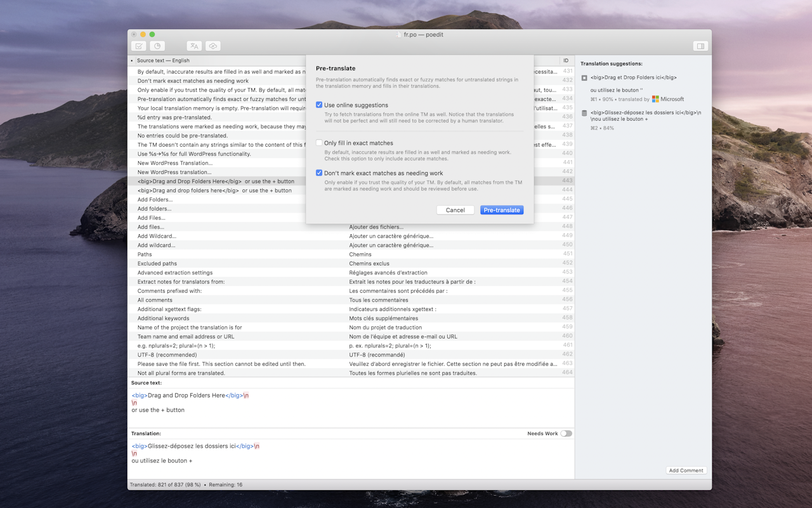Toggle the Needs Work switch

coord(566,434)
